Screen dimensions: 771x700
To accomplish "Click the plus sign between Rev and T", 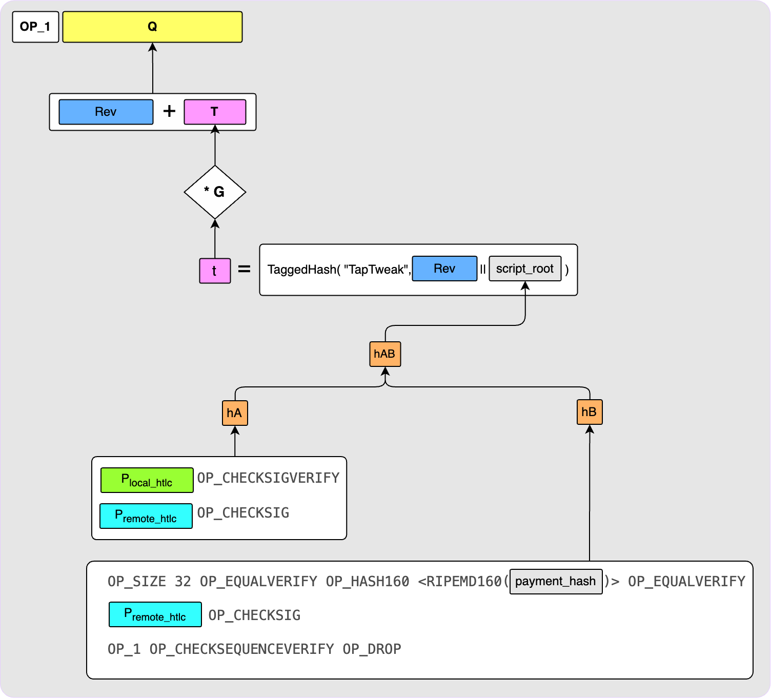I will tap(169, 111).
